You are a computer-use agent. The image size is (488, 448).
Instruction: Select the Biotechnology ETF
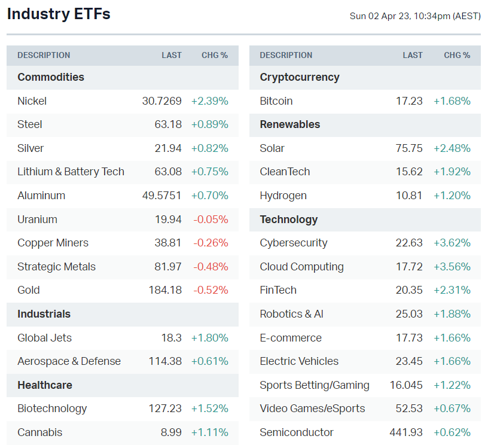pyautogui.click(x=52, y=409)
